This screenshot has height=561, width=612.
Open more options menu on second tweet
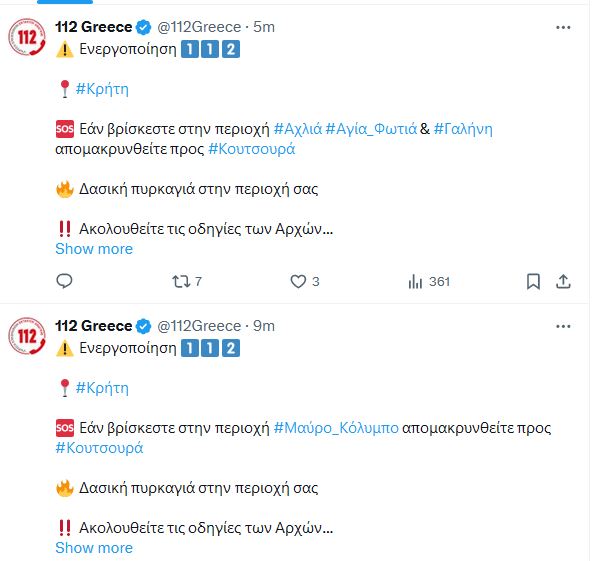point(563,326)
